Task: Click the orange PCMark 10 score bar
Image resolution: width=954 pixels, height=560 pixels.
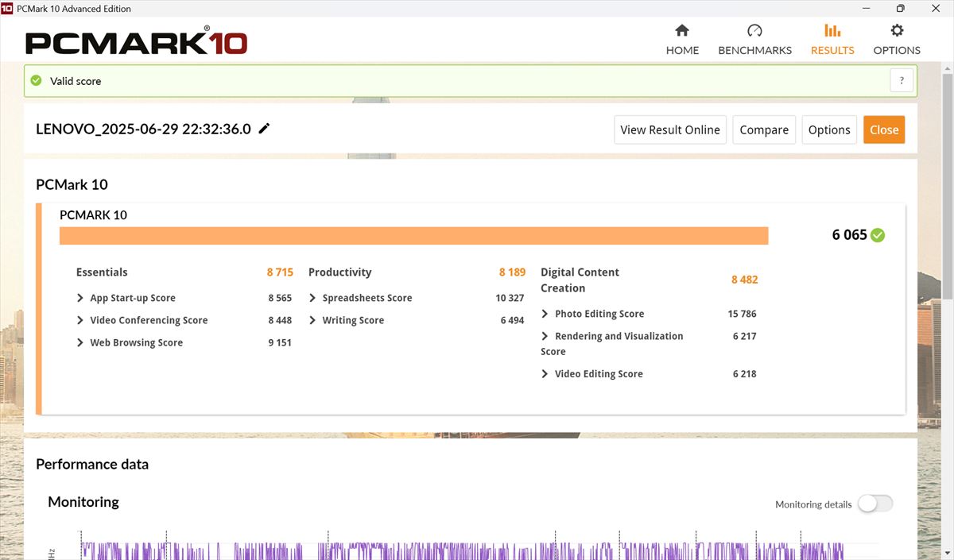Action: pos(414,236)
